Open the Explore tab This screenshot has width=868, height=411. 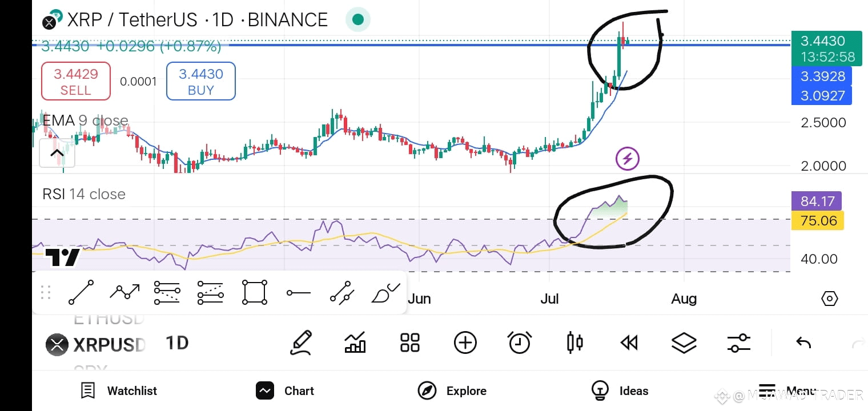(x=452, y=391)
